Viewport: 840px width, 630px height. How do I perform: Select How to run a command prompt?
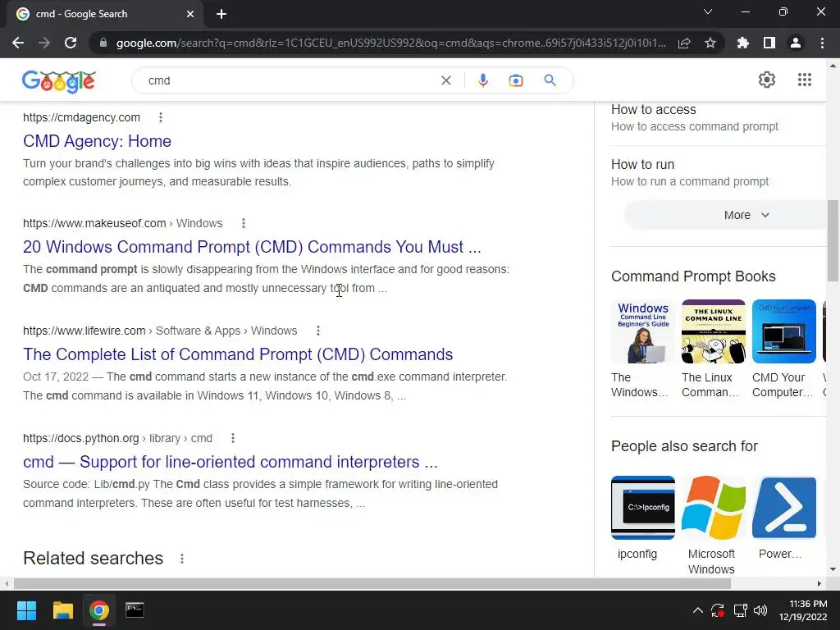[x=690, y=172]
